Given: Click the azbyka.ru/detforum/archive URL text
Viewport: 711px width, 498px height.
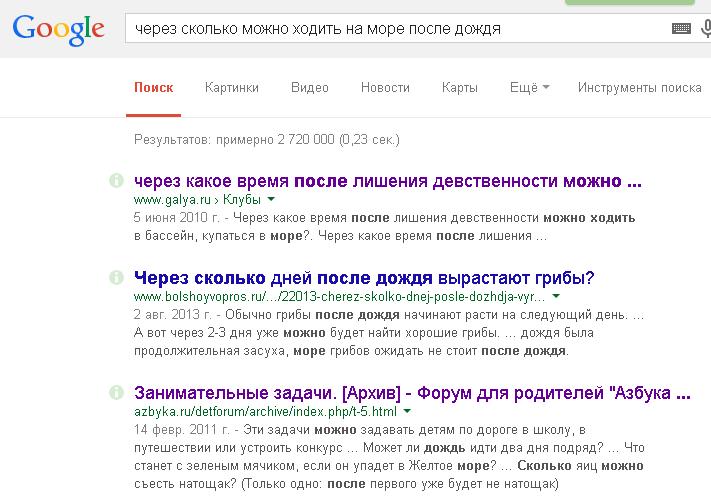Looking at the screenshot, I should point(265,411).
